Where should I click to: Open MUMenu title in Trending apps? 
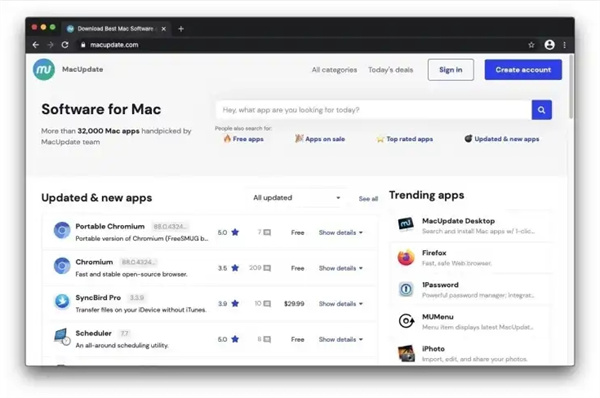437,316
